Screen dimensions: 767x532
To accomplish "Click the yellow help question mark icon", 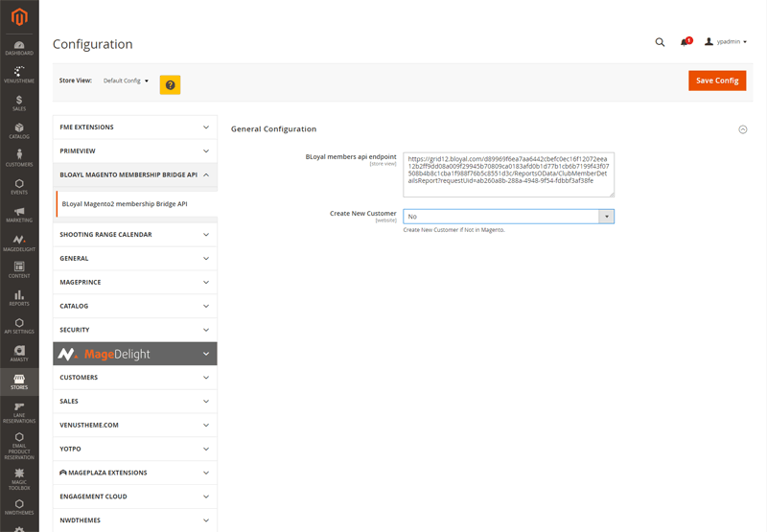I will 170,84.
